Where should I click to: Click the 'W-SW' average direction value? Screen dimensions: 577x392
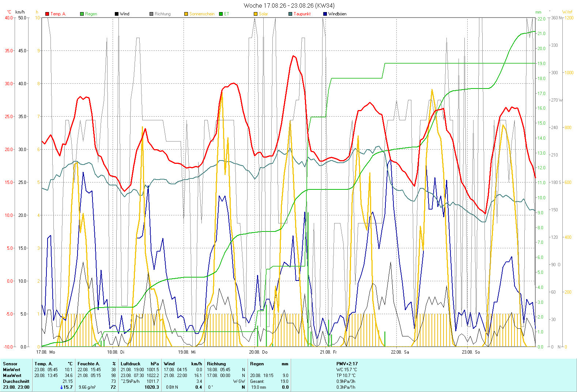click(239, 381)
